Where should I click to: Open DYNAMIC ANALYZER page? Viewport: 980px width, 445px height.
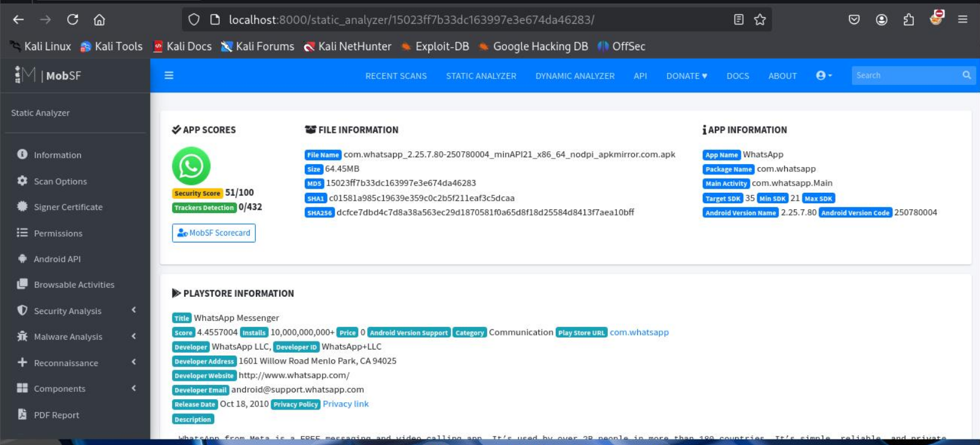[575, 76]
